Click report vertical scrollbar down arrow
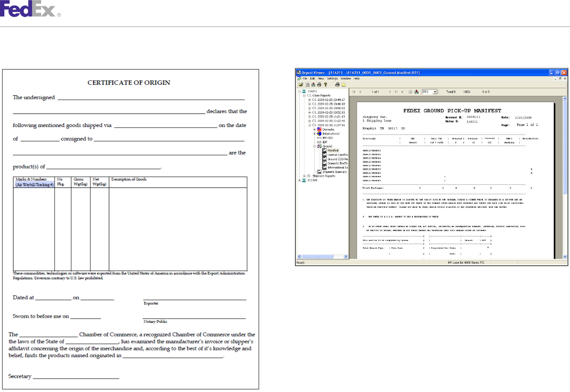570x392 pixels. point(565,257)
